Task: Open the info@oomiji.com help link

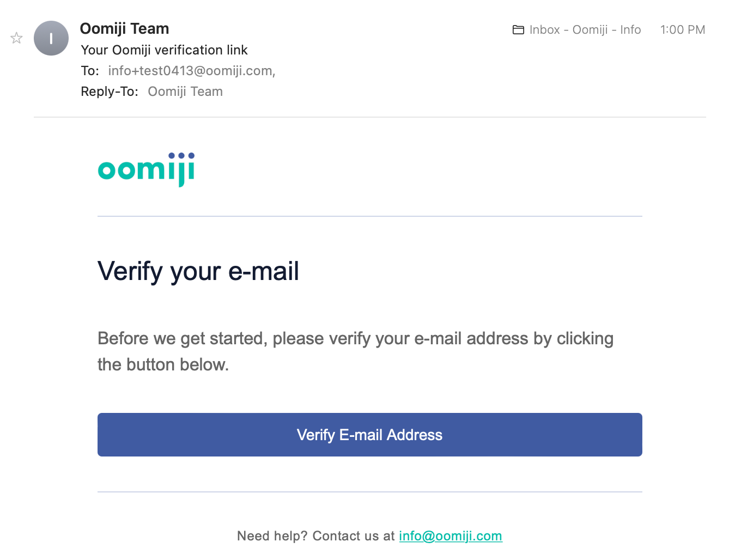Action: coord(450,536)
